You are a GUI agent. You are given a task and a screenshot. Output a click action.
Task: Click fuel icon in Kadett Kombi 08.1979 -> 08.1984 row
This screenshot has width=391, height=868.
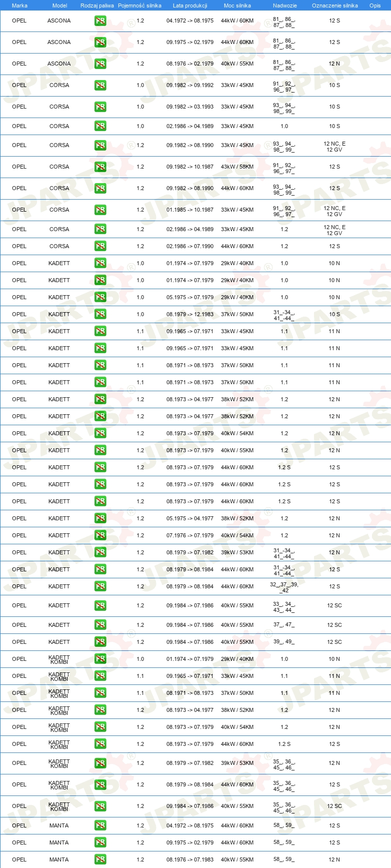tap(100, 785)
